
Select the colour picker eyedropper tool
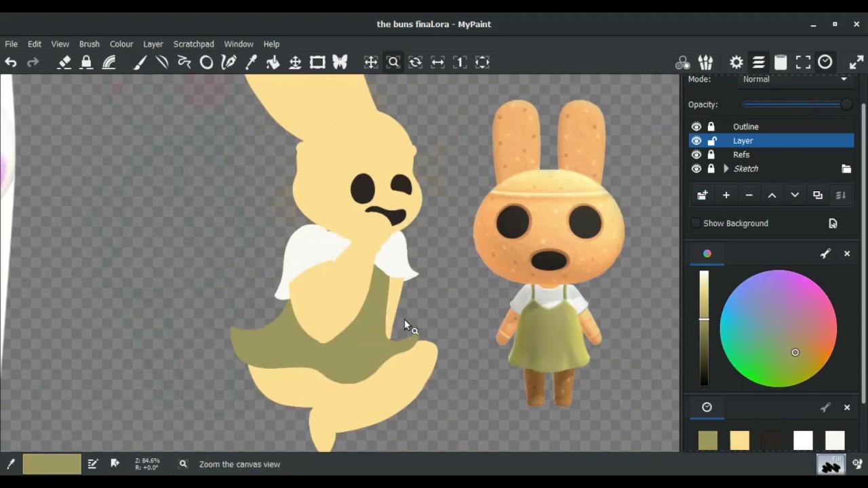251,62
